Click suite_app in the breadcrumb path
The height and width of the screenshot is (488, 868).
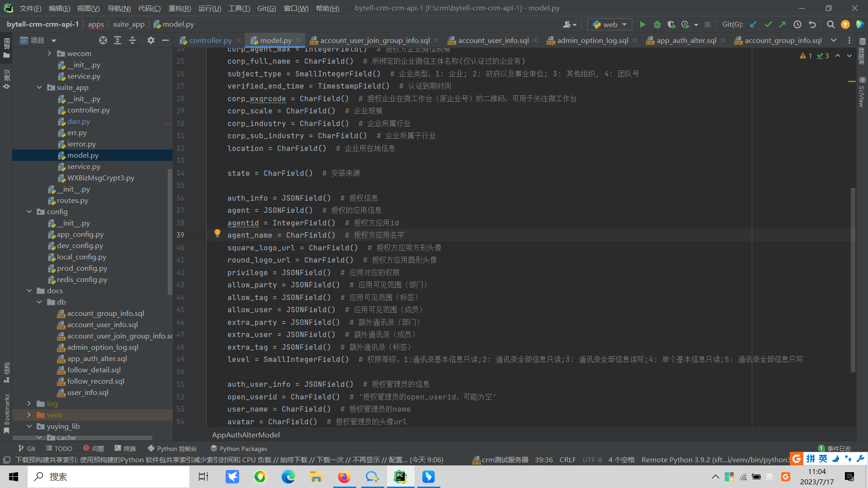[x=129, y=24]
